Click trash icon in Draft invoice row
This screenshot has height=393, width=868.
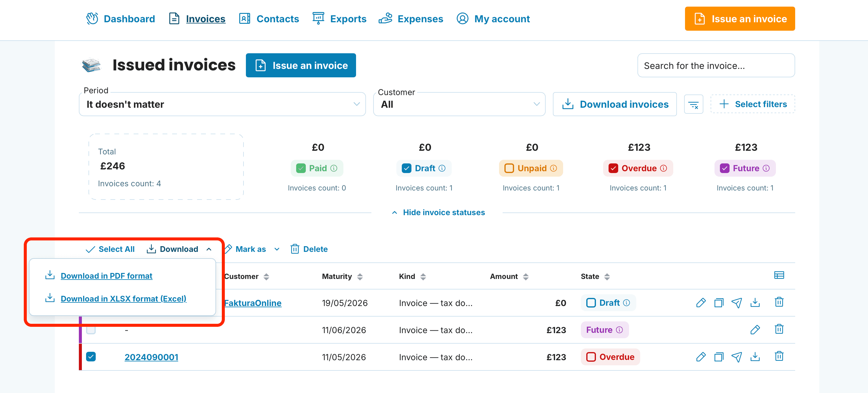pos(779,302)
